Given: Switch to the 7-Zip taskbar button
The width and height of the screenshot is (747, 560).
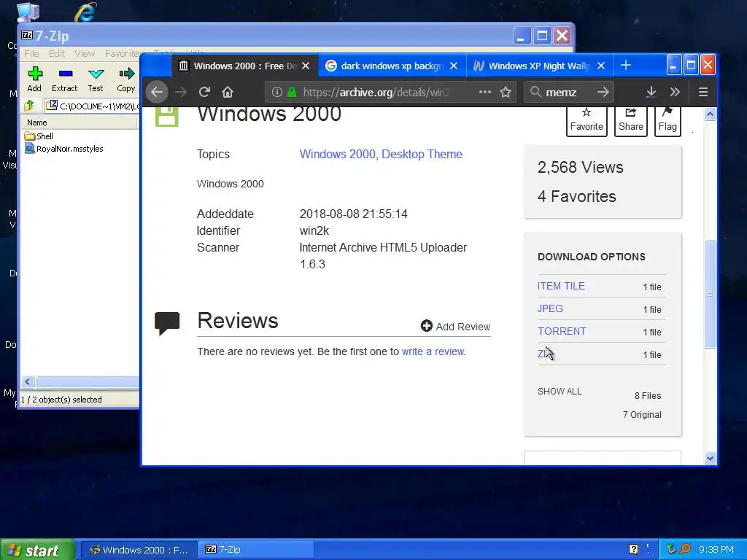Looking at the screenshot, I should coord(255,550).
